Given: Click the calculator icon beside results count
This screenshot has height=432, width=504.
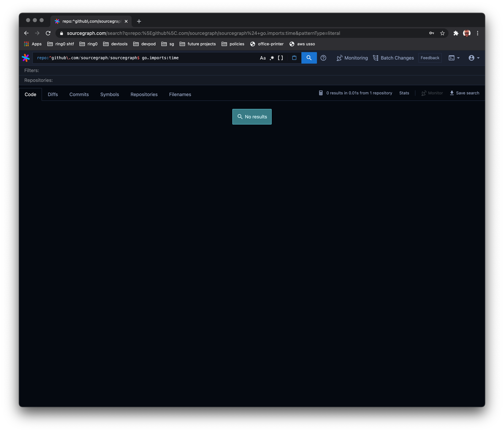Looking at the screenshot, I should point(321,93).
